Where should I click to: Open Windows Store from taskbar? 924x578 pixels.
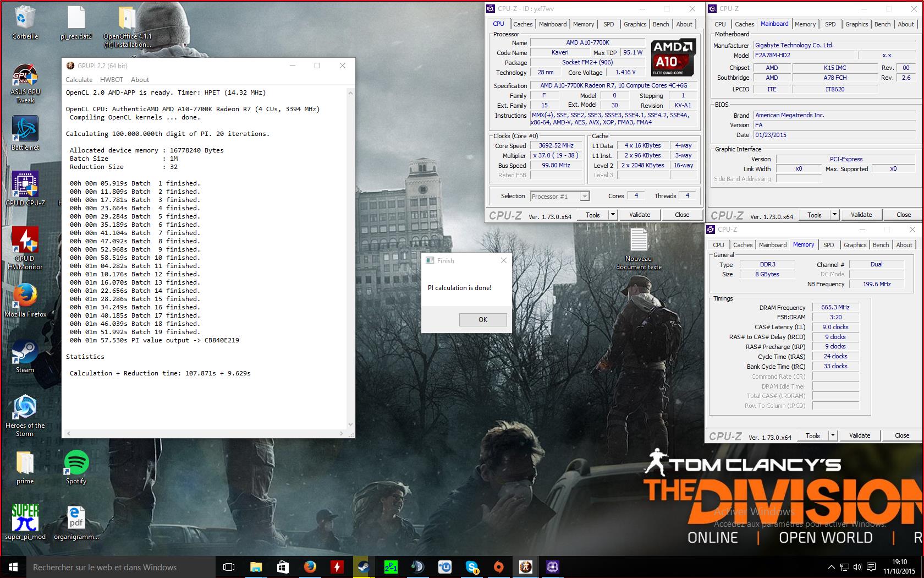point(283,567)
